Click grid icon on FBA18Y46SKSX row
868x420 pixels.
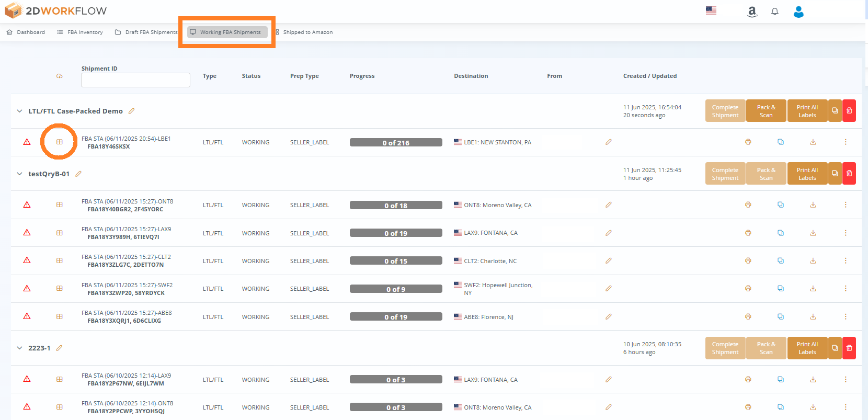pyautogui.click(x=60, y=142)
